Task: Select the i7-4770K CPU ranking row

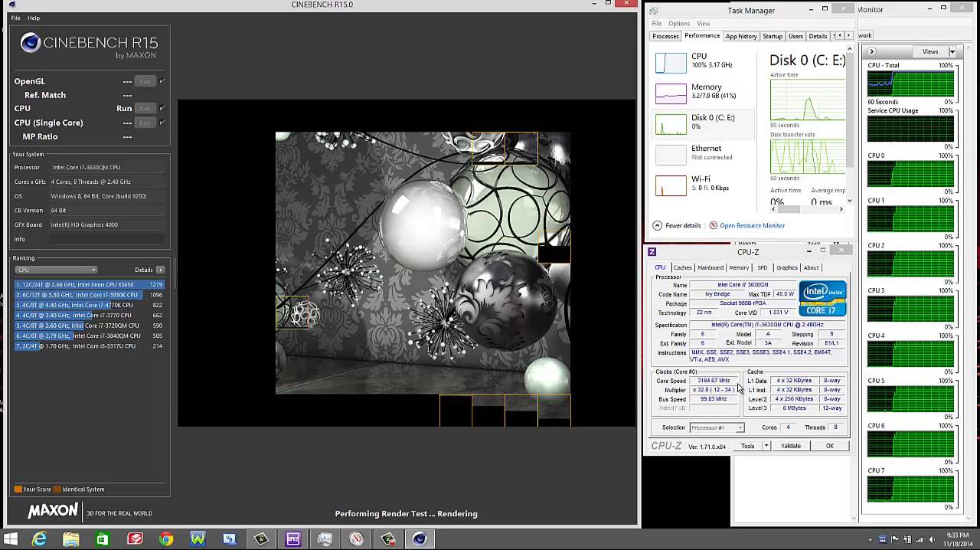Action: pyautogui.click(x=89, y=305)
